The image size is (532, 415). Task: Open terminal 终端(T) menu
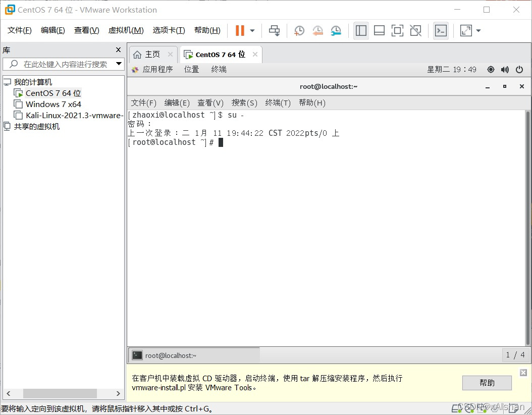(x=278, y=103)
